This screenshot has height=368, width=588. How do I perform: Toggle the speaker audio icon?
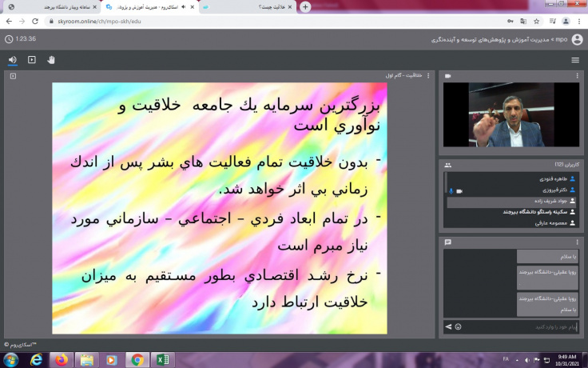[x=13, y=59]
